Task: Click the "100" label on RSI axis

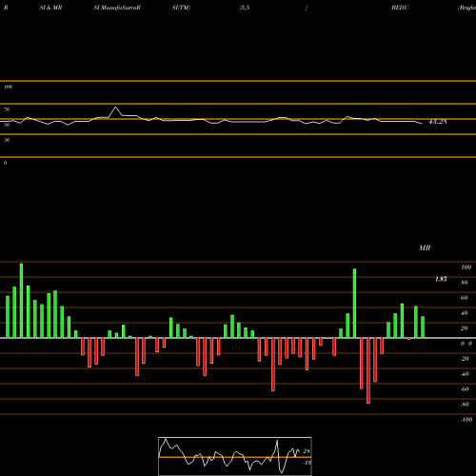Action: pos(9,87)
